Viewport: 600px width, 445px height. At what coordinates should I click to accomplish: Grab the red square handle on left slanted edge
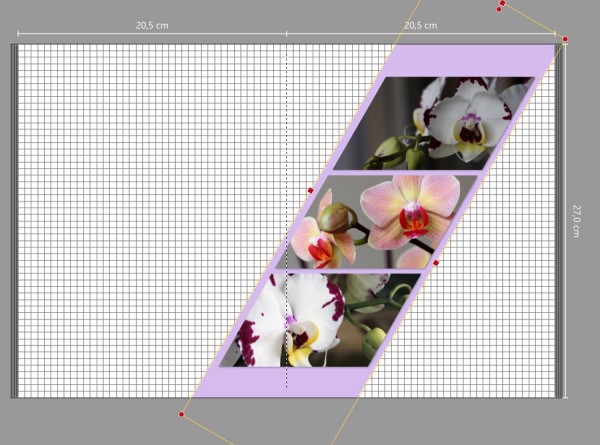[x=311, y=190]
